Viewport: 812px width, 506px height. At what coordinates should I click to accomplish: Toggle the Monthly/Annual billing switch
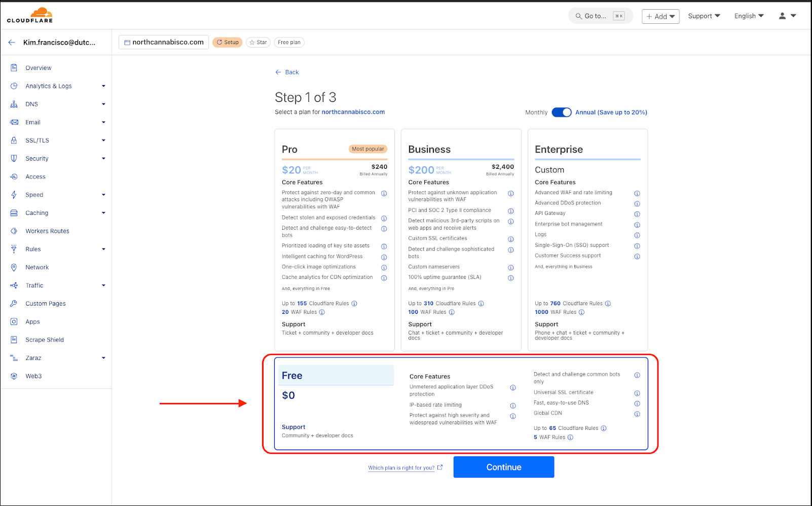tap(562, 113)
